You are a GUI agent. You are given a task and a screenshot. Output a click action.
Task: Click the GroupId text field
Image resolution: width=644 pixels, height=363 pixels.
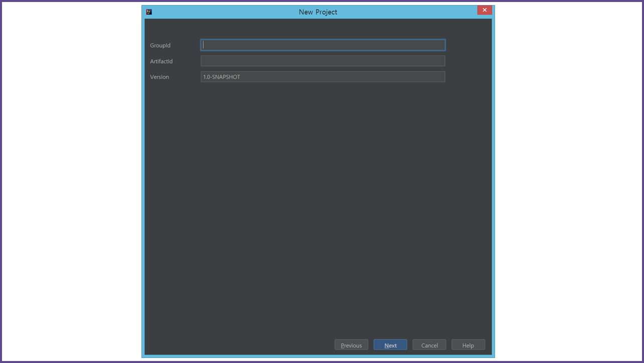(x=323, y=45)
